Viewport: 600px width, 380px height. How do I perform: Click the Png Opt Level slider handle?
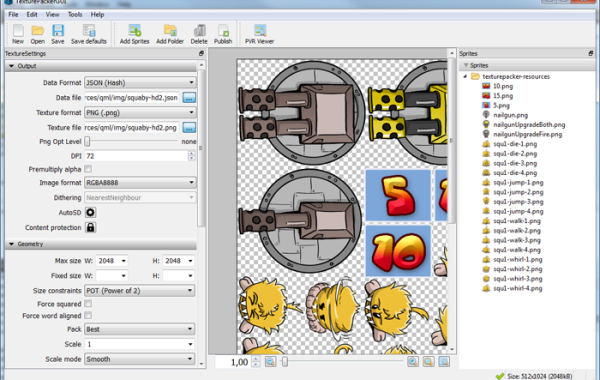[87, 141]
